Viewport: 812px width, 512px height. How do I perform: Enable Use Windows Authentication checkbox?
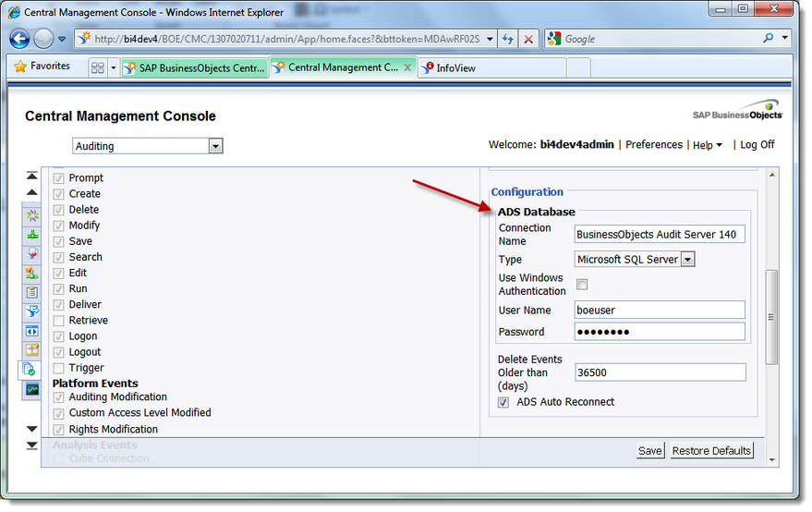coord(582,284)
